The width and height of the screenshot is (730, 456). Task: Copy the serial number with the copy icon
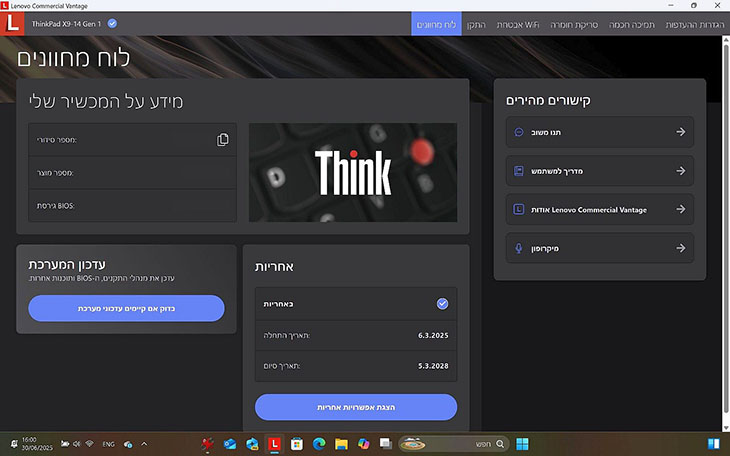click(223, 140)
